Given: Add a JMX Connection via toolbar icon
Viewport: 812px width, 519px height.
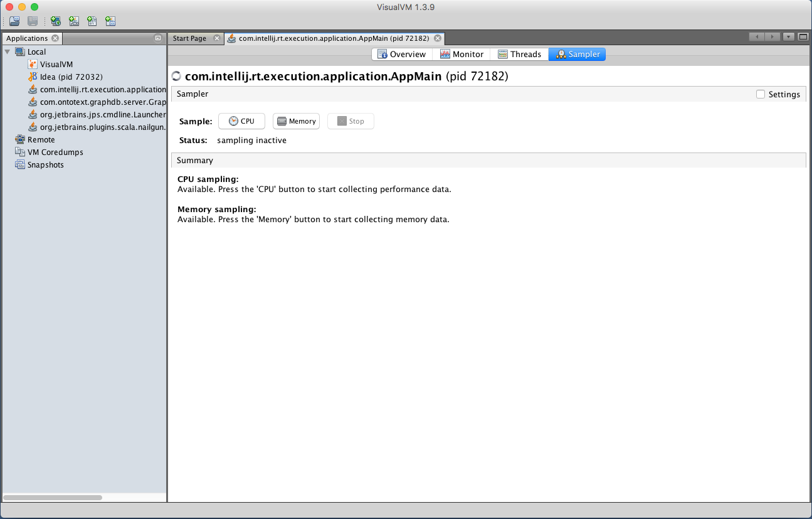Looking at the screenshot, I should pos(74,21).
